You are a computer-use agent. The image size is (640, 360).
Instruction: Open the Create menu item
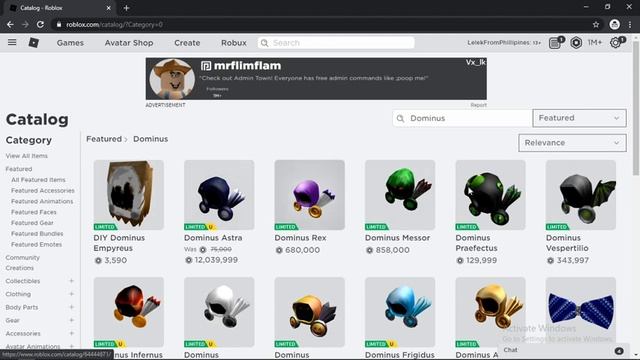pyautogui.click(x=187, y=43)
